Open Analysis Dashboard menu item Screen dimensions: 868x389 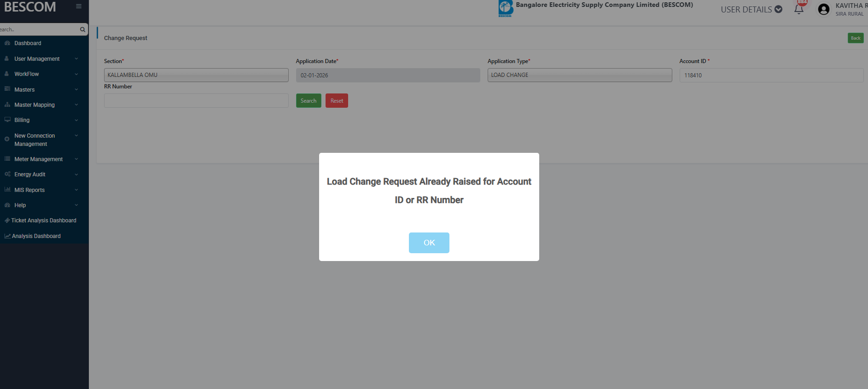coord(36,236)
